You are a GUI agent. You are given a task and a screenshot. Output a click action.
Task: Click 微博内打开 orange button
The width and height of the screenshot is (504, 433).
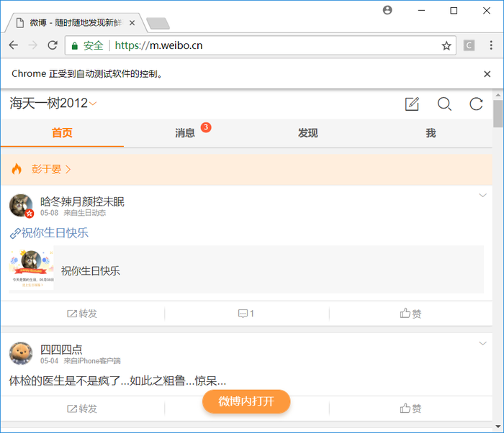pos(246,401)
